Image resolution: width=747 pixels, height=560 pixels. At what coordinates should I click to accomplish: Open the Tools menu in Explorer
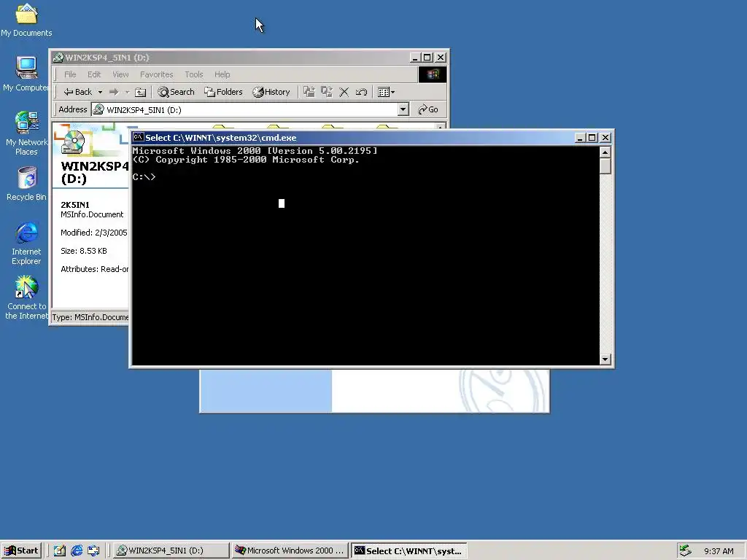click(194, 74)
